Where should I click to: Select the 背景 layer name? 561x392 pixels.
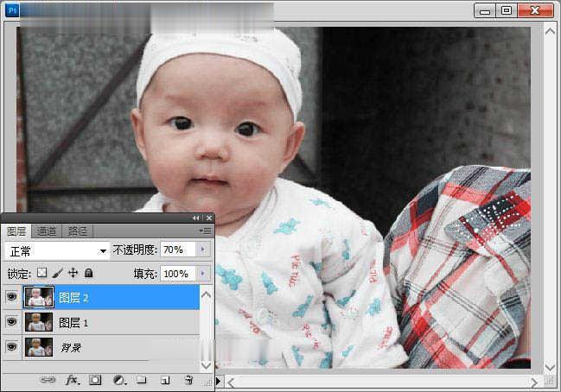pos(71,348)
